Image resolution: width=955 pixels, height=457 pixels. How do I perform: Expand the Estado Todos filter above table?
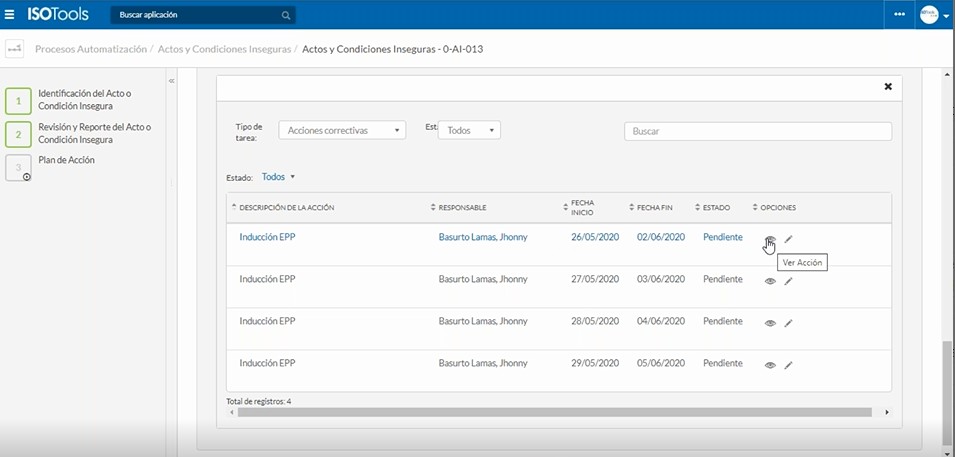279,177
